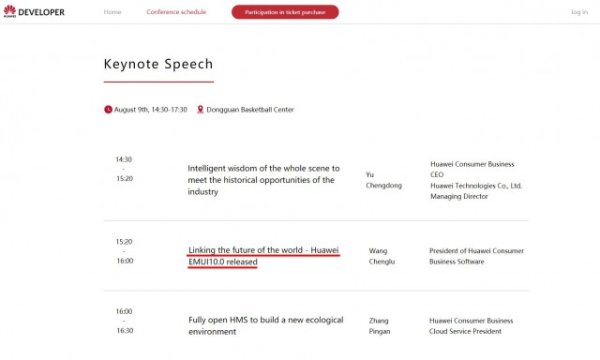Viewport: 600px width, 360px height.
Task: Click Cloud Service President title text
Action: point(465,331)
